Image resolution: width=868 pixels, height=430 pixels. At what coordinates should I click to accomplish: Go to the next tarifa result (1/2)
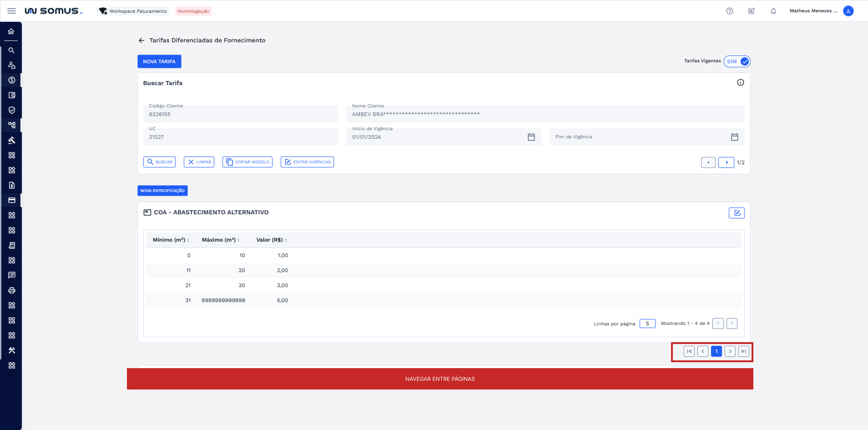click(726, 162)
